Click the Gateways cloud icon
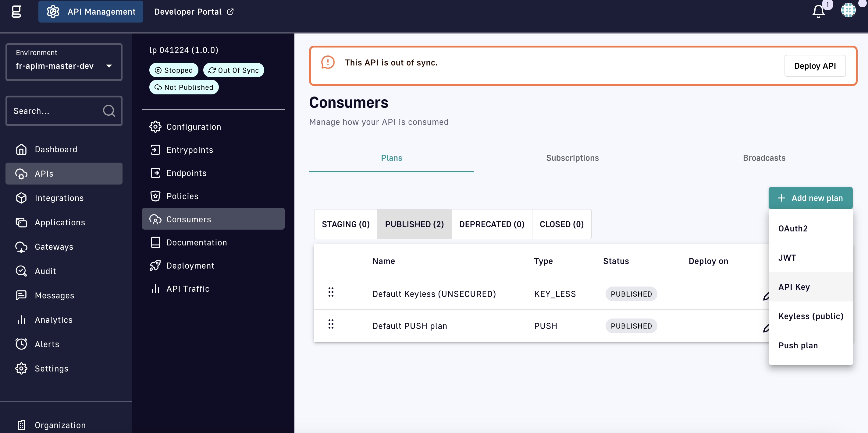 coord(21,247)
